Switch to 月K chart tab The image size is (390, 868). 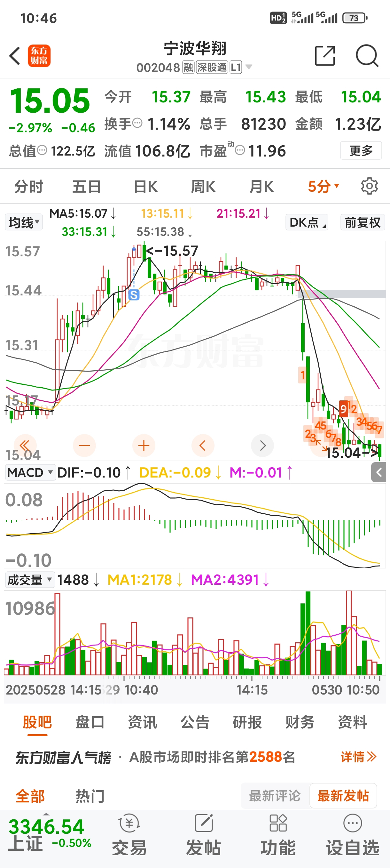click(x=261, y=186)
